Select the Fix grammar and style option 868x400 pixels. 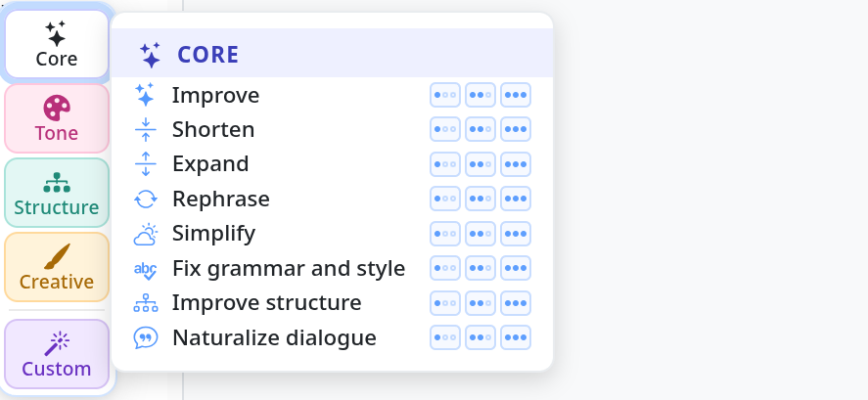[289, 268]
